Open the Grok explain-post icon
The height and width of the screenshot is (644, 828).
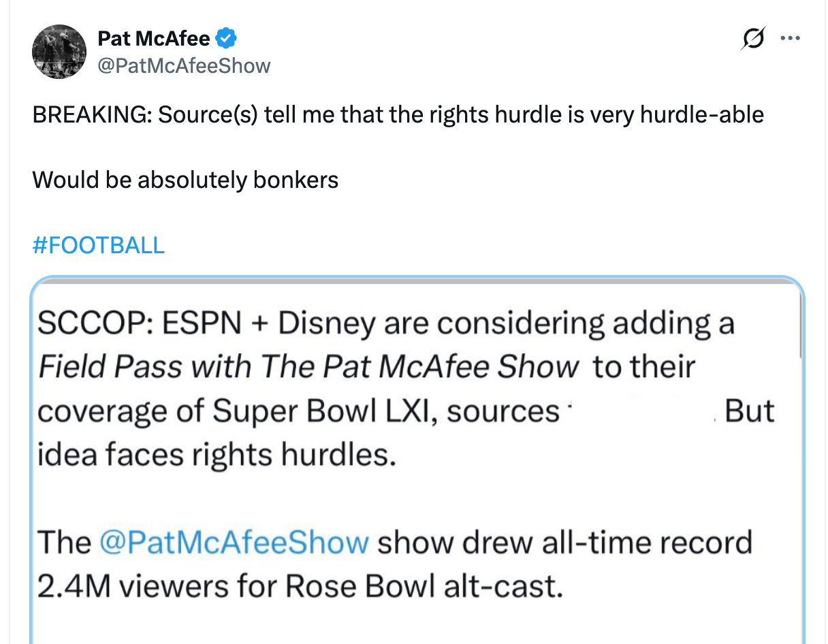754,39
